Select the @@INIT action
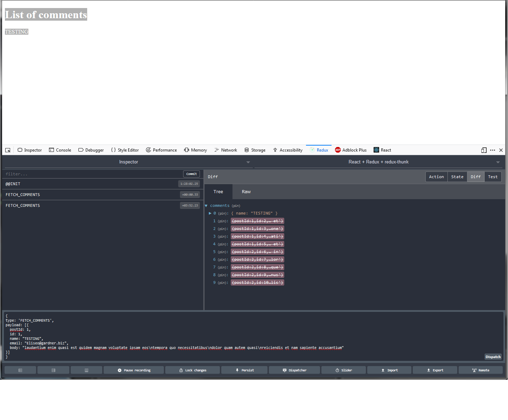Image resolution: width=508 pixels, height=420 pixels. point(103,184)
